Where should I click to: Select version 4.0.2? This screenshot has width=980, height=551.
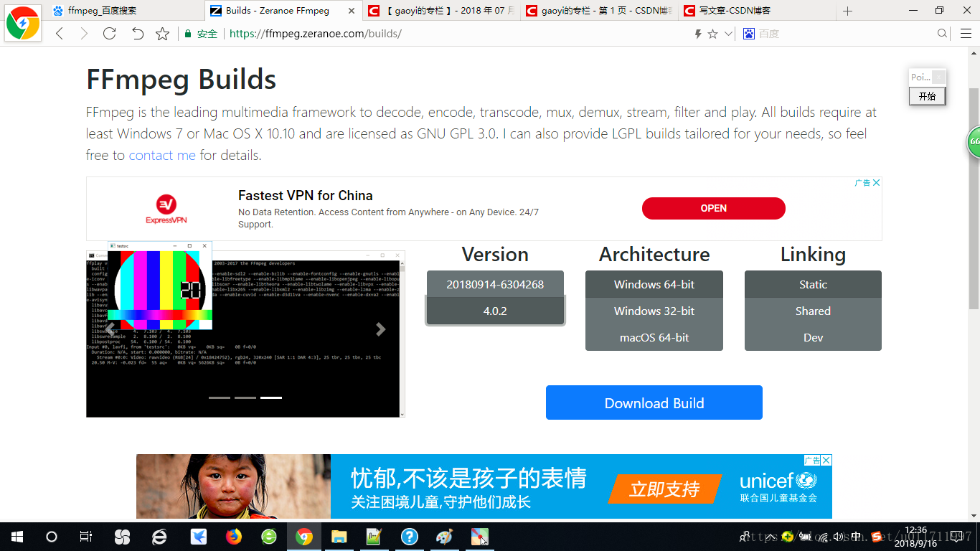pos(495,311)
